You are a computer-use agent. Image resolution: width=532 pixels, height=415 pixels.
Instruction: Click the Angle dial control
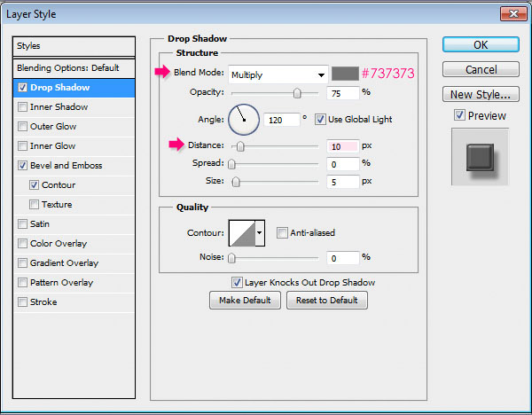(x=244, y=120)
